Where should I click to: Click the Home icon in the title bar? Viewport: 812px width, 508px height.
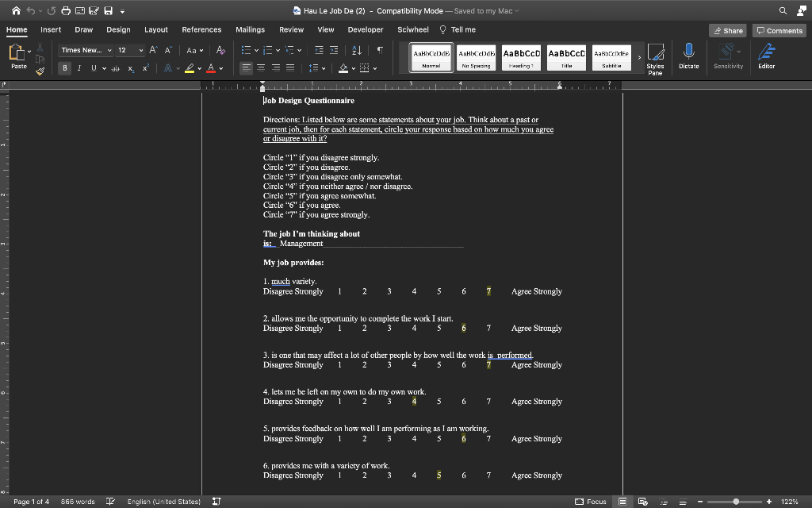(16, 10)
